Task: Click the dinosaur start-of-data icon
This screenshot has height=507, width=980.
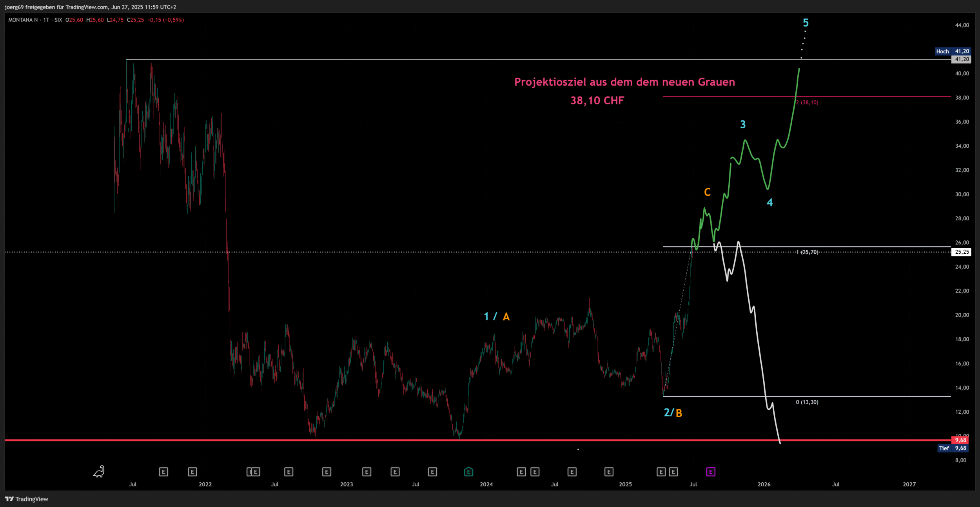Action: (x=99, y=471)
